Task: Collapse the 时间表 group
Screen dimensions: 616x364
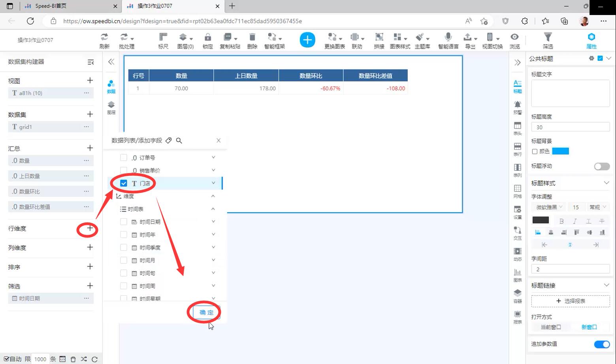Action: tap(213, 209)
